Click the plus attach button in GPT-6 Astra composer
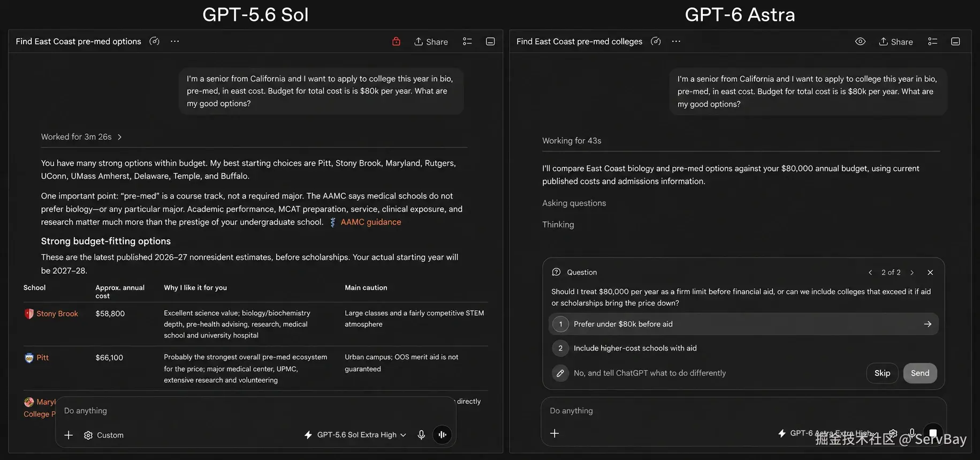This screenshot has width=980, height=460. click(554, 433)
